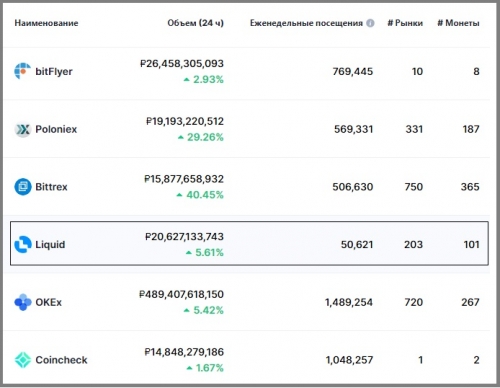Viewport: 500px width, 388px height.
Task: Click the Coincheck exchange logo icon
Action: tap(23, 360)
